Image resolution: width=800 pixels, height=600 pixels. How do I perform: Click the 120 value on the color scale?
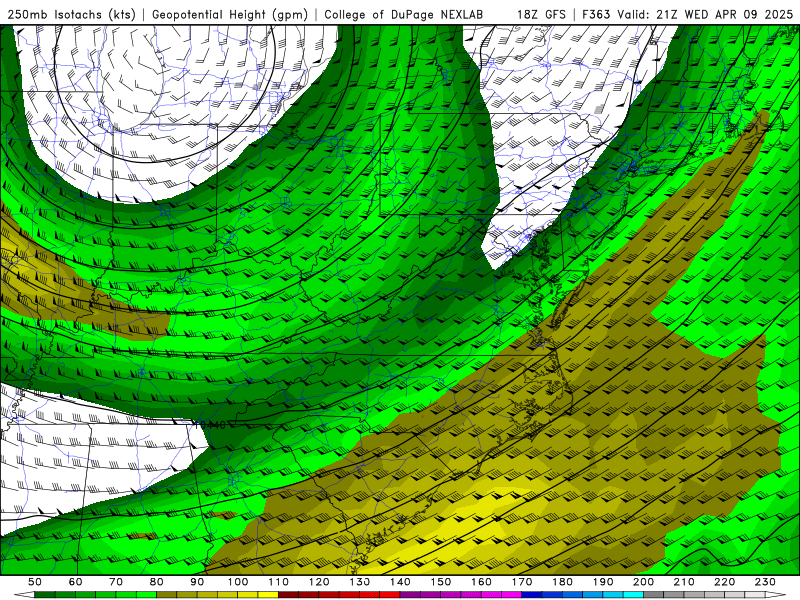point(319,582)
